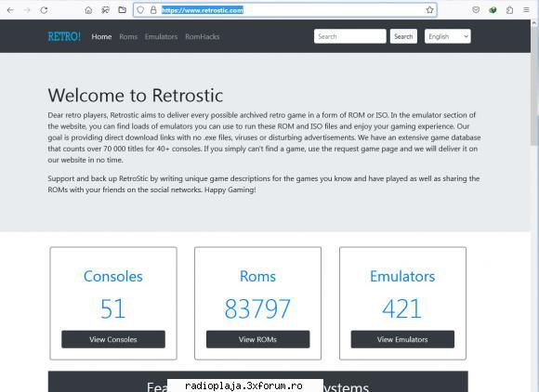Image resolution: width=539 pixels, height=392 pixels.
Task: Open the extensions puzzle icon
Action: (x=510, y=10)
